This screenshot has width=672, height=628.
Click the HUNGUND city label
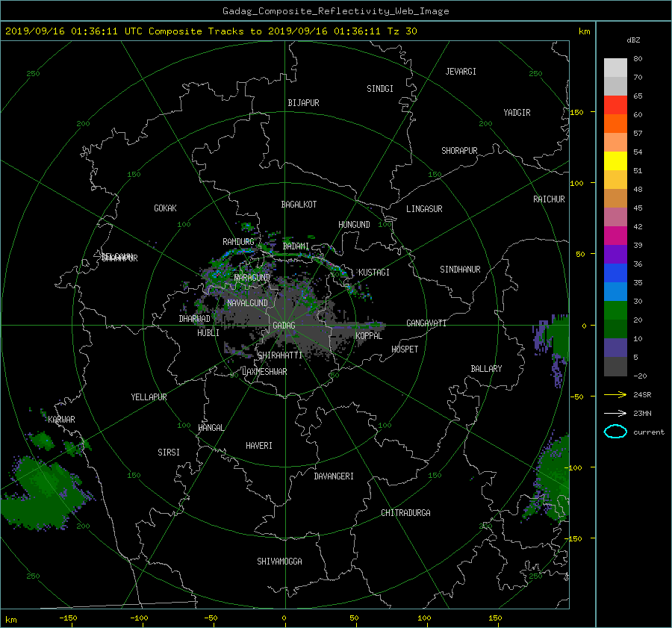[x=354, y=225]
